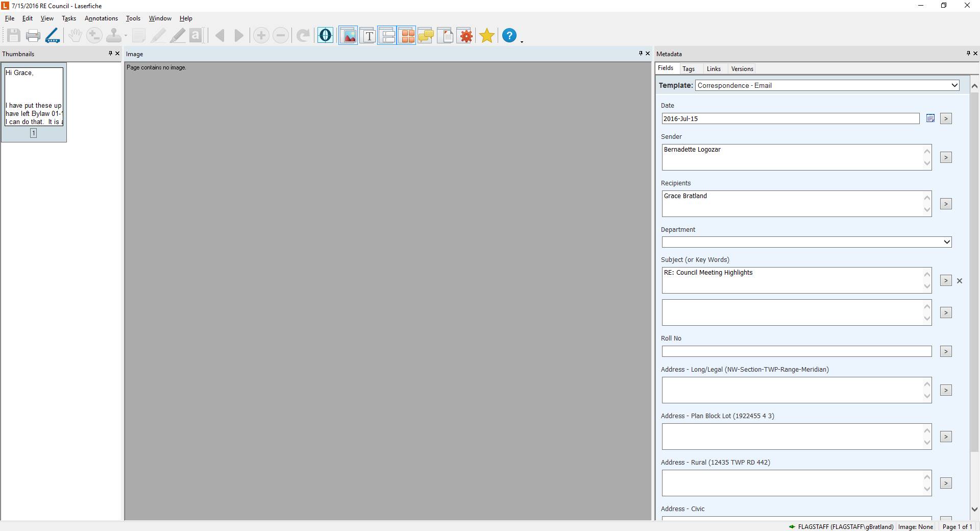Toggle the Image pane display button
The height and width of the screenshot is (531, 980).
coord(349,36)
